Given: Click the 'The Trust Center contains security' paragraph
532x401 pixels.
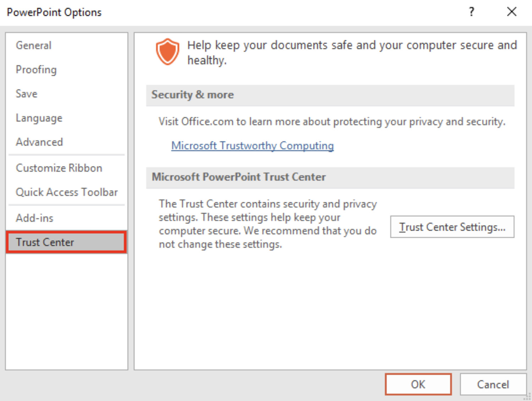Looking at the screenshot, I should click(x=268, y=224).
